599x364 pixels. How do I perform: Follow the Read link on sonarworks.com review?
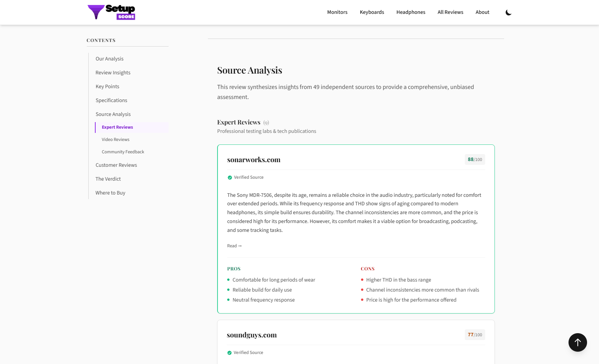(x=234, y=245)
